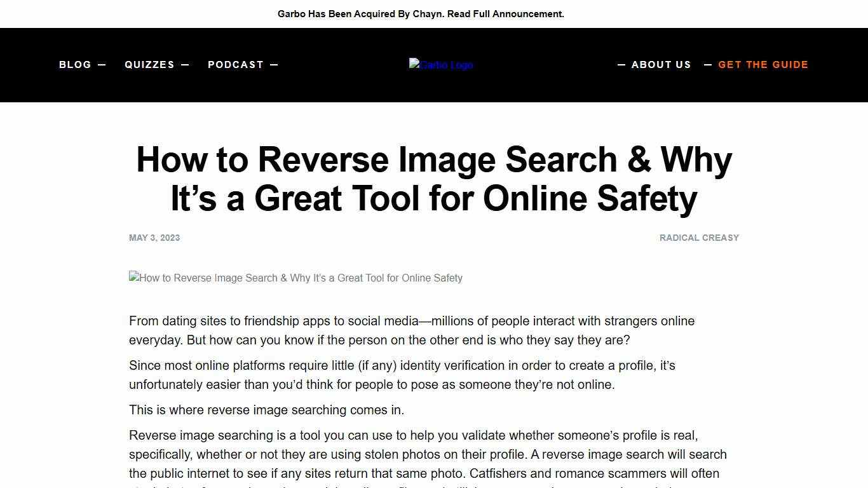Open the PODCAST menu
This screenshot has width=868, height=488.
(235, 64)
